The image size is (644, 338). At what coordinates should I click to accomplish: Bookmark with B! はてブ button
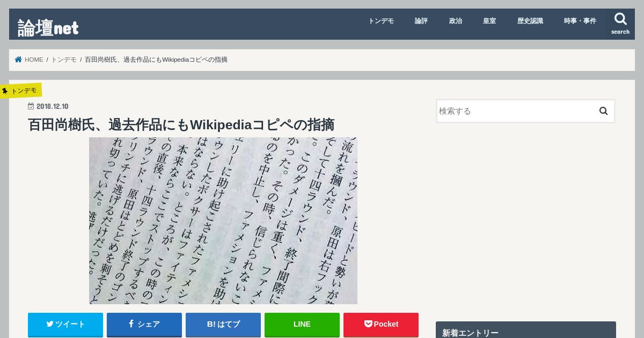pyautogui.click(x=223, y=325)
